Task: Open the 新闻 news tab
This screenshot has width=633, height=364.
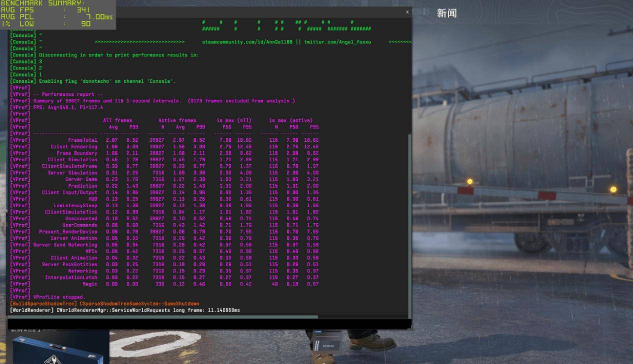Action: [x=446, y=13]
